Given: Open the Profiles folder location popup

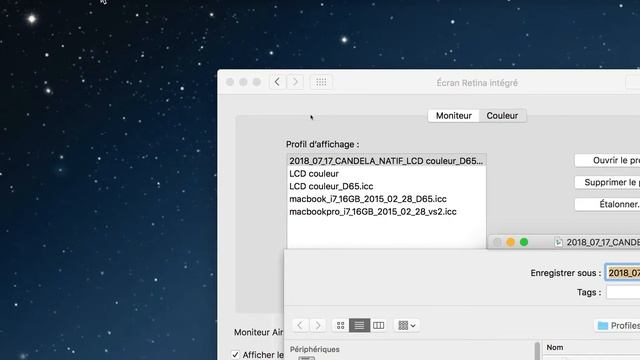Looking at the screenshot, I should pos(617,325).
